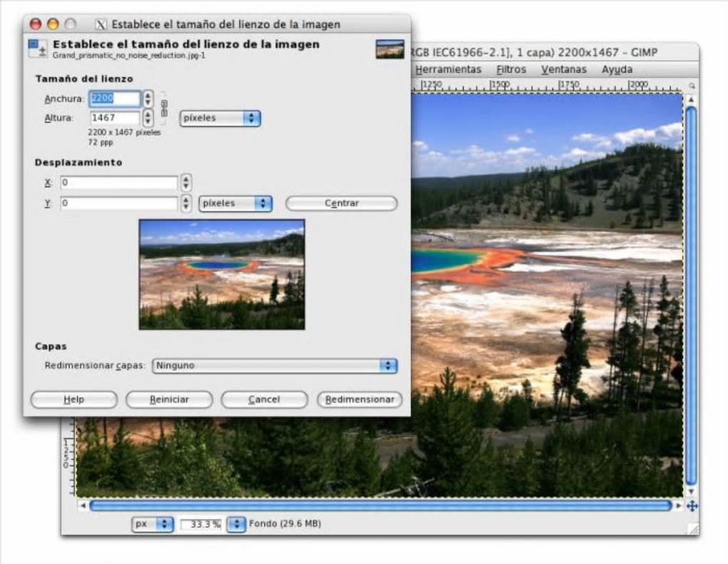Click the Cancel button

[264, 400]
